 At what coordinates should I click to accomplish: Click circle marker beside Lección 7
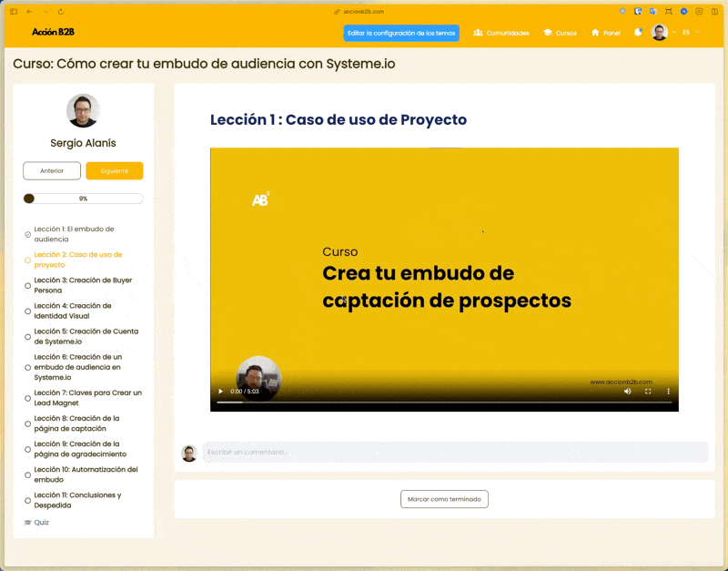coord(28,398)
